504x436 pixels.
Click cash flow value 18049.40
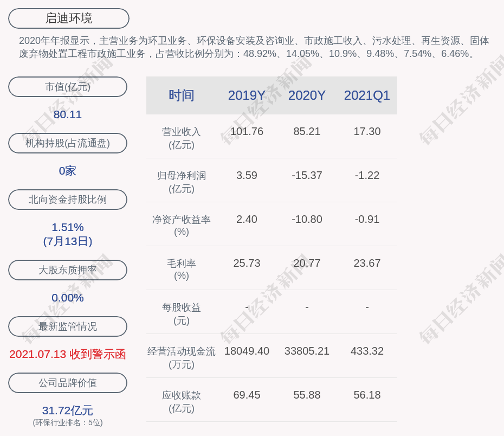point(247,351)
